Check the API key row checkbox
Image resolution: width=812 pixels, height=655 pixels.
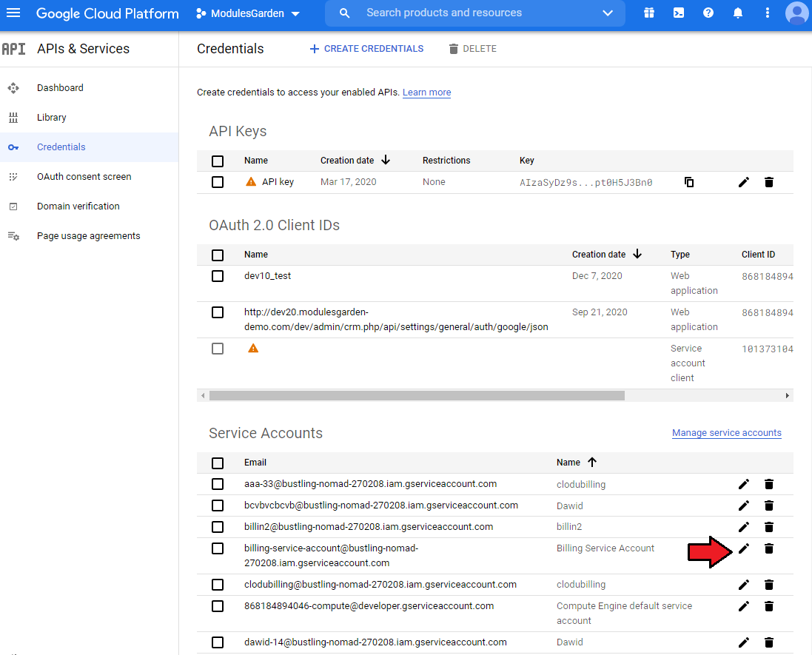pyautogui.click(x=218, y=182)
